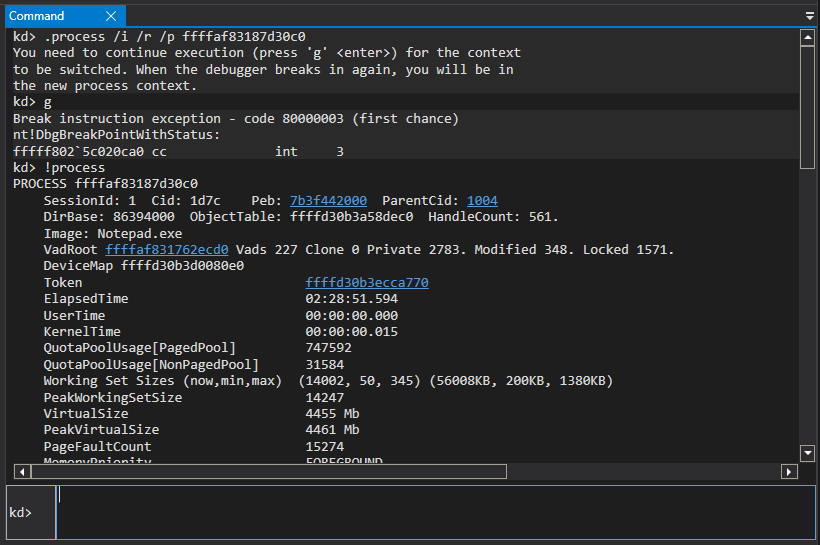Open the VadRoot ffffaf831762ecd0 link
The image size is (820, 545).
[167, 250]
